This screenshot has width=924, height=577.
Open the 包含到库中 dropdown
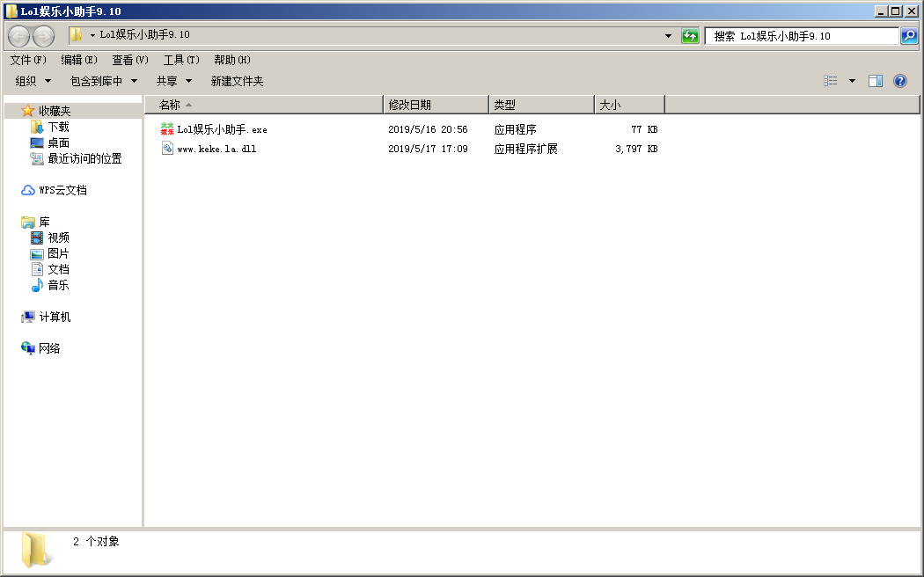[x=104, y=81]
